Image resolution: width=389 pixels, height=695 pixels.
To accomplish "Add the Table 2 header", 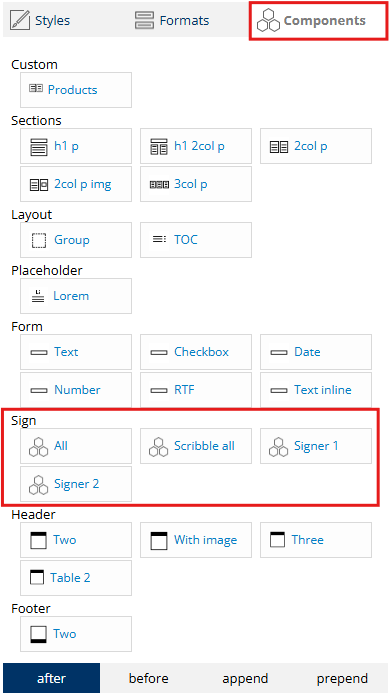I will point(76,578).
